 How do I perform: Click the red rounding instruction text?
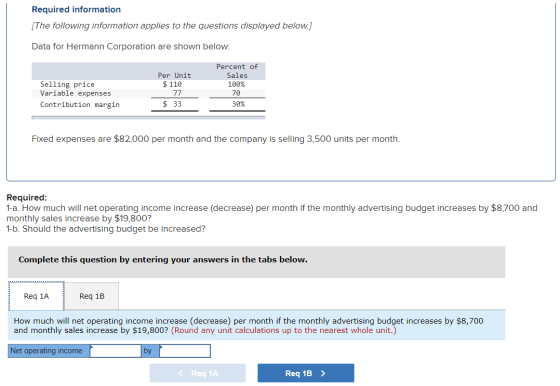(284, 330)
